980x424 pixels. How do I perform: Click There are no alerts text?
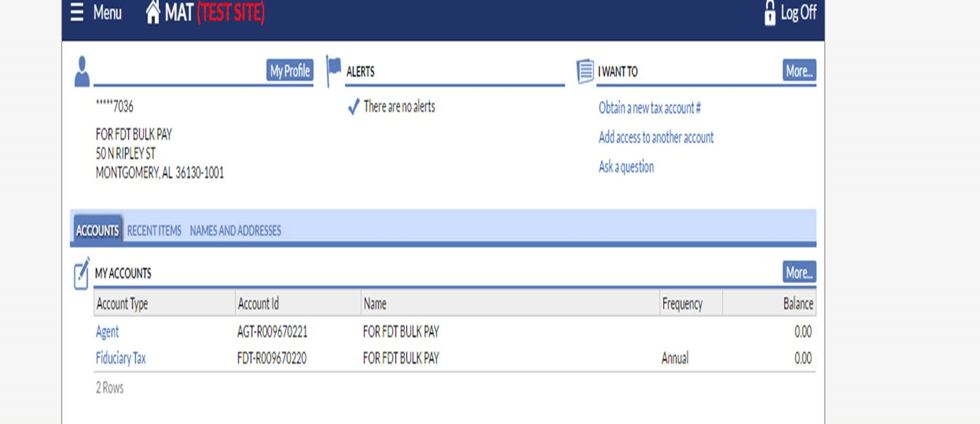[399, 107]
